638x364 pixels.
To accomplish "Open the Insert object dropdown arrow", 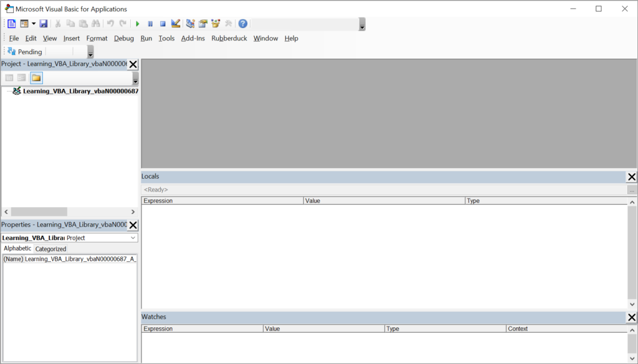I will [x=34, y=24].
